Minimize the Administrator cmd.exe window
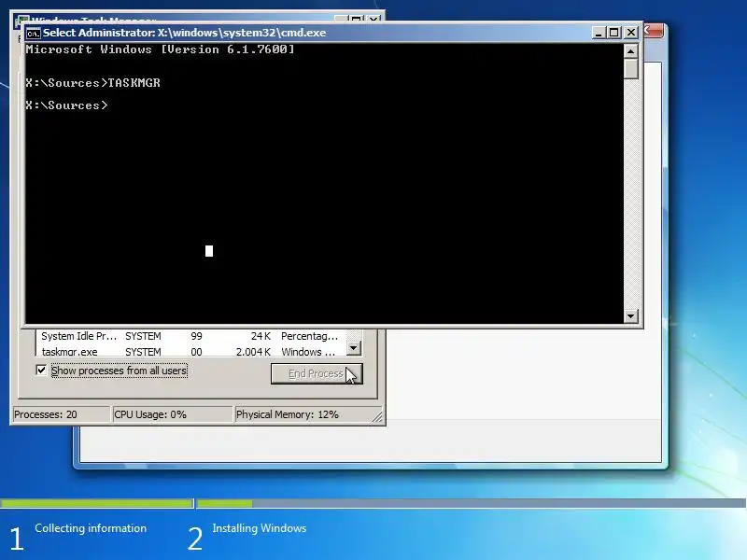The width and height of the screenshot is (747, 560). pyautogui.click(x=599, y=33)
